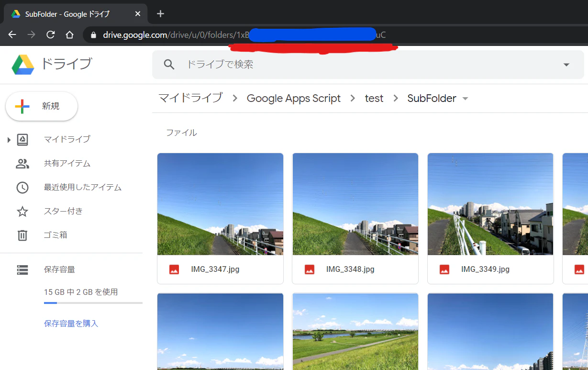
Task: Click image file icon beside IMG_3347.jpg
Action: (x=174, y=269)
